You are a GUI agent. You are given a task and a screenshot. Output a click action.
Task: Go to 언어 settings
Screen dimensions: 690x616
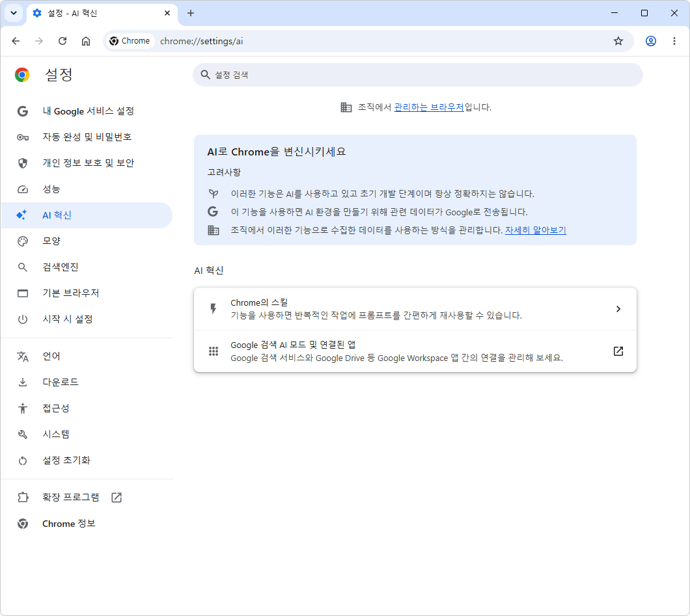87,356
